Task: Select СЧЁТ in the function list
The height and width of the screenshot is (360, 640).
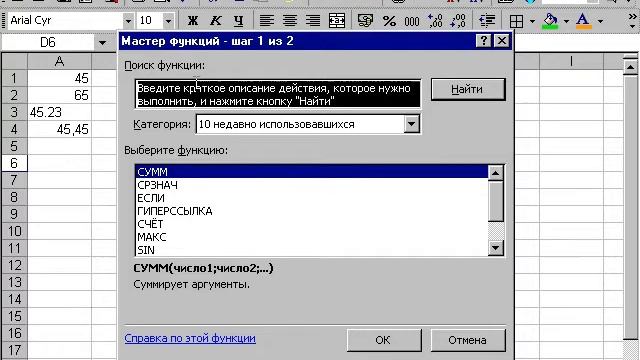Action: (311, 224)
